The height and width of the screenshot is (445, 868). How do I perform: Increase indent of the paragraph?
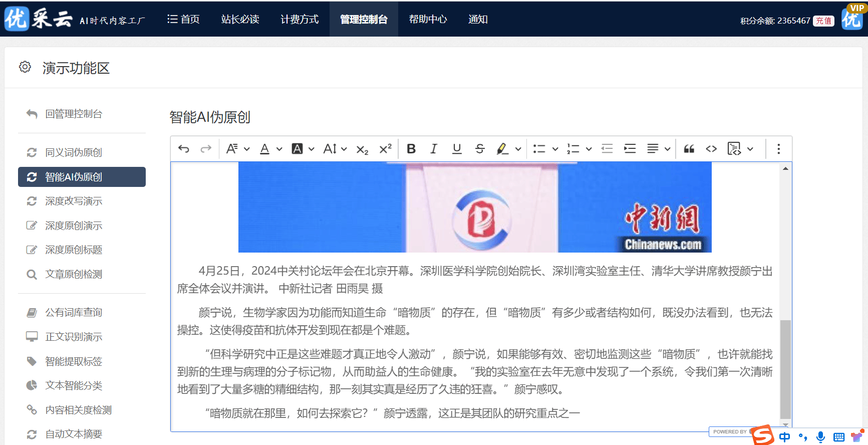pyautogui.click(x=630, y=149)
